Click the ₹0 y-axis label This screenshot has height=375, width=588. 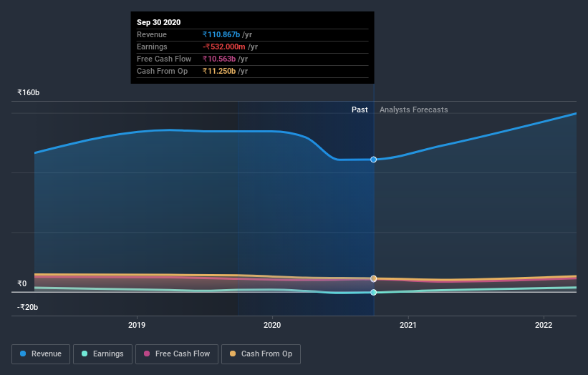tap(21, 283)
